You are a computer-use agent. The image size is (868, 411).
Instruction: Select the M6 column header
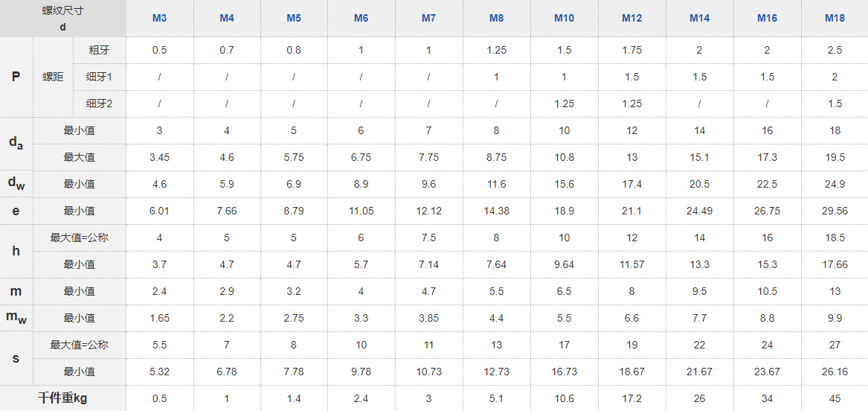click(x=361, y=19)
